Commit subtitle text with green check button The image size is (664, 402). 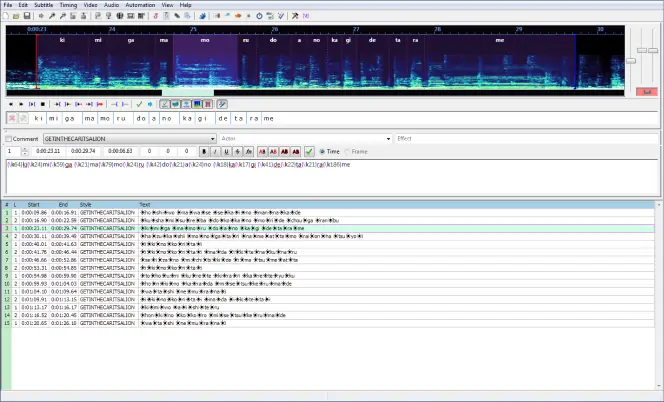click(x=309, y=152)
